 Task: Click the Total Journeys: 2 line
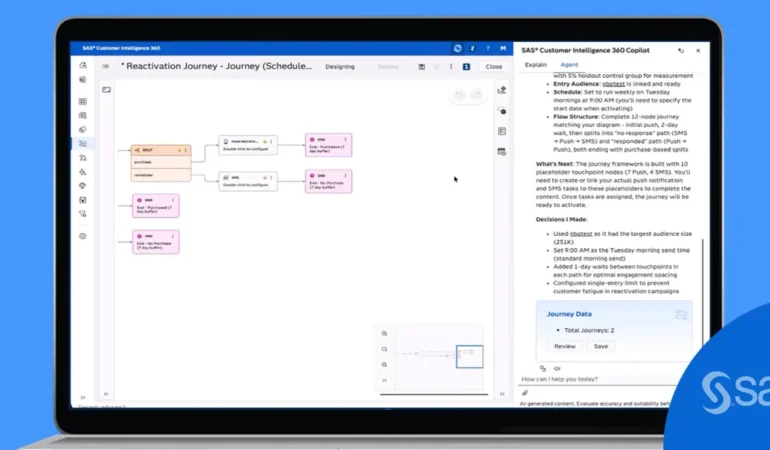pyautogui.click(x=589, y=330)
